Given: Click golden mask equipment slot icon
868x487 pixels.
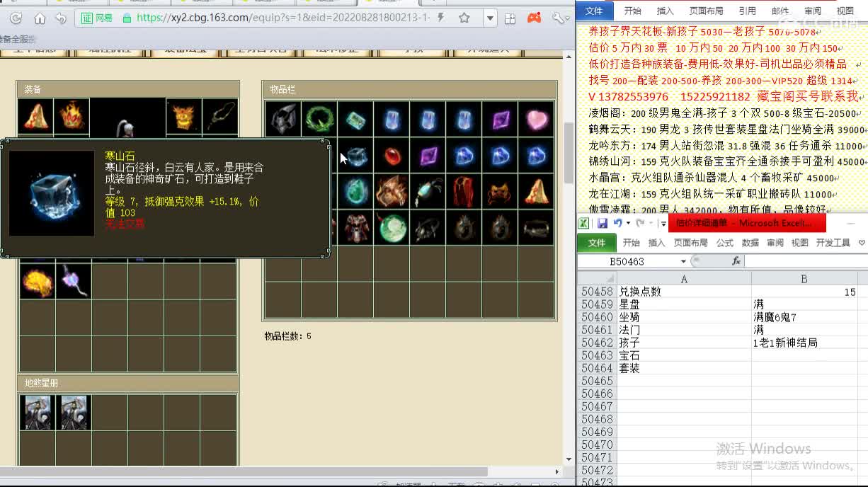Looking at the screenshot, I should (x=183, y=117).
